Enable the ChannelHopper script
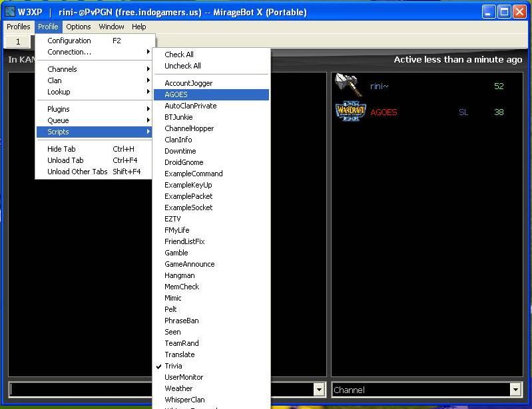The height and width of the screenshot is (409, 532). tap(211, 128)
